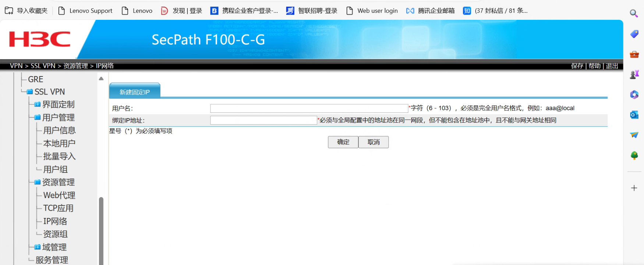The image size is (644, 265).
Task: Open the green tree sidebar icon
Action: pos(634,155)
